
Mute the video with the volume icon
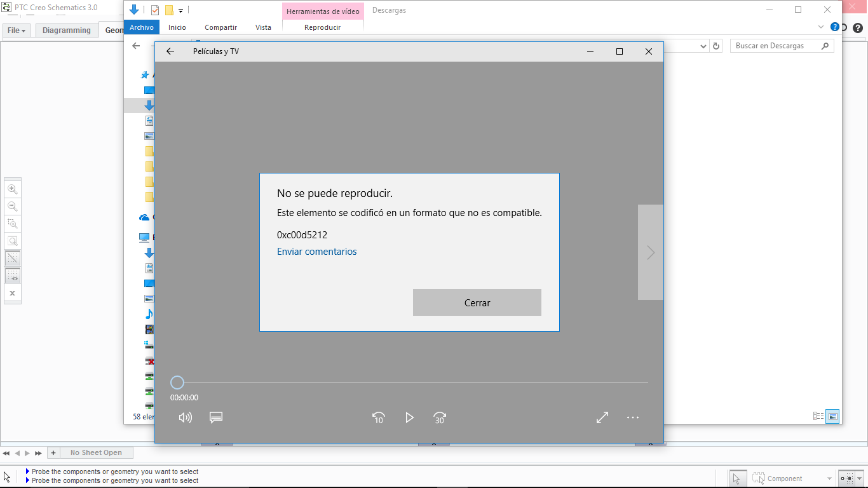186,417
